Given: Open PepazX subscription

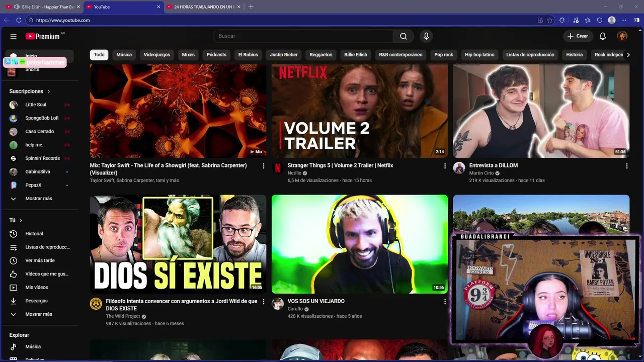Looking at the screenshot, I should (39, 185).
